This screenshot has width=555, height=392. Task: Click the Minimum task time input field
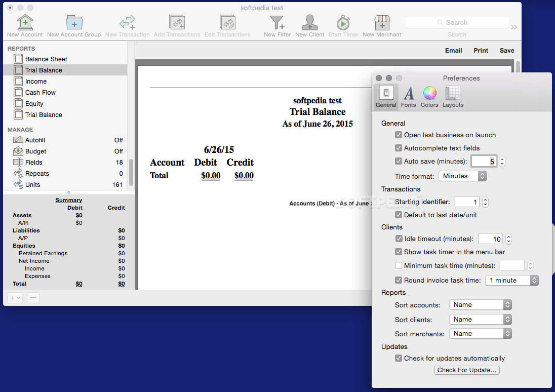tap(512, 265)
